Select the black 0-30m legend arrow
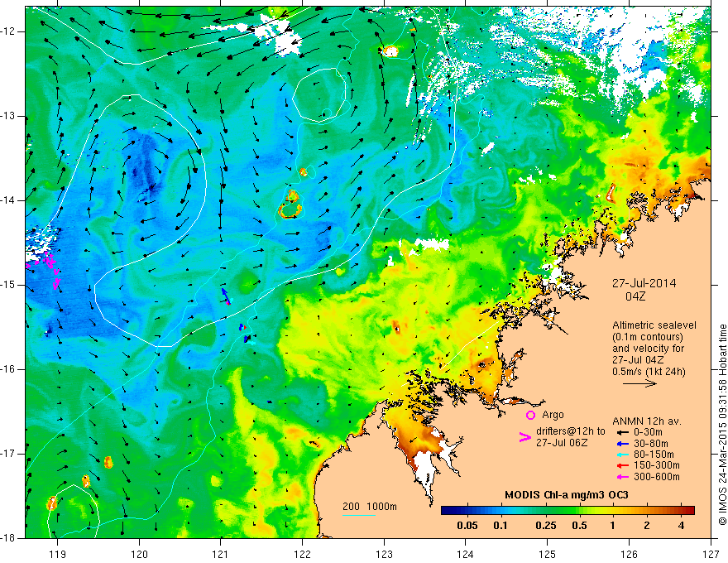This screenshot has width=728, height=563. [x=622, y=432]
